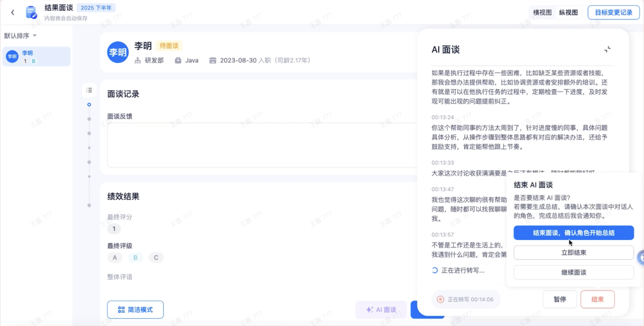The width and height of the screenshot is (644, 326).
Task: Click the interview document icon in header
Action: pos(31,12)
